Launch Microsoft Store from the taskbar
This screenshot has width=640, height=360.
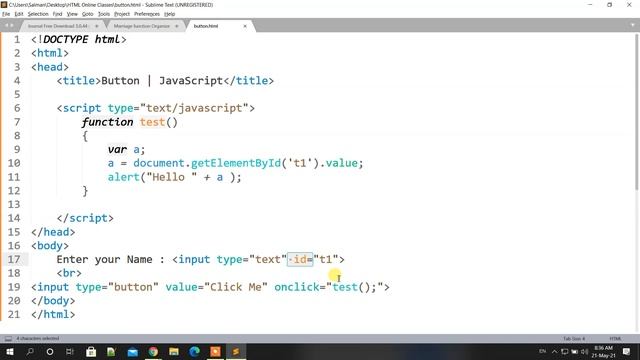pos(91,351)
